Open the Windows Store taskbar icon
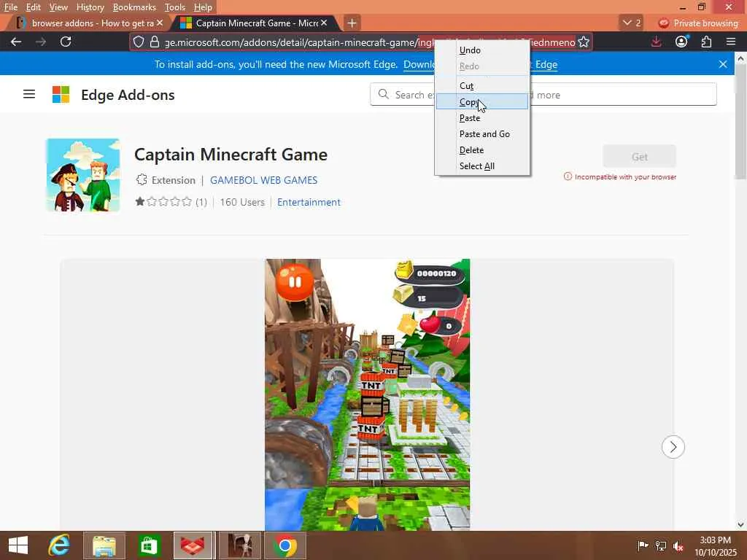747x560 pixels. 149,545
